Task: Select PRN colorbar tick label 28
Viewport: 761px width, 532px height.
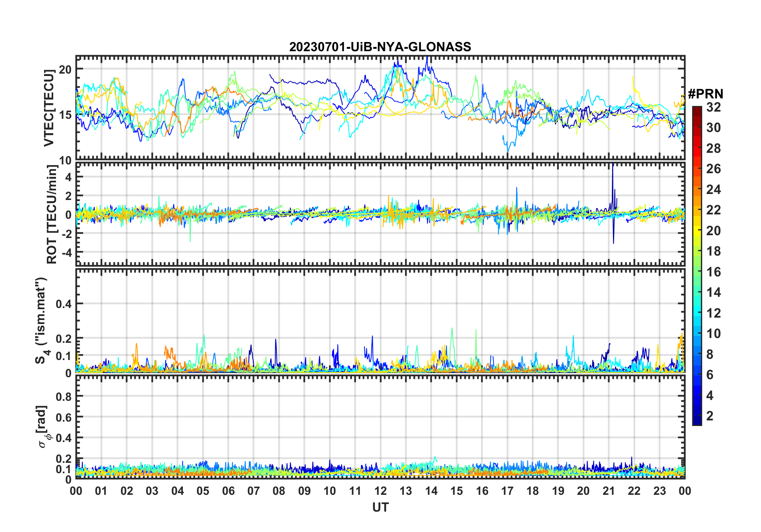Action: pos(713,148)
